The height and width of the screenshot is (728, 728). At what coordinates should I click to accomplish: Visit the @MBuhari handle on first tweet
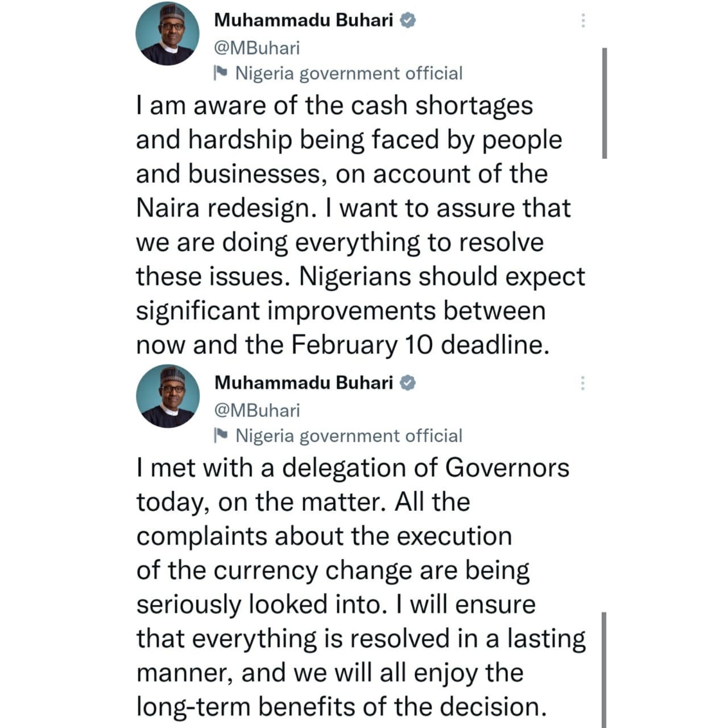257,48
